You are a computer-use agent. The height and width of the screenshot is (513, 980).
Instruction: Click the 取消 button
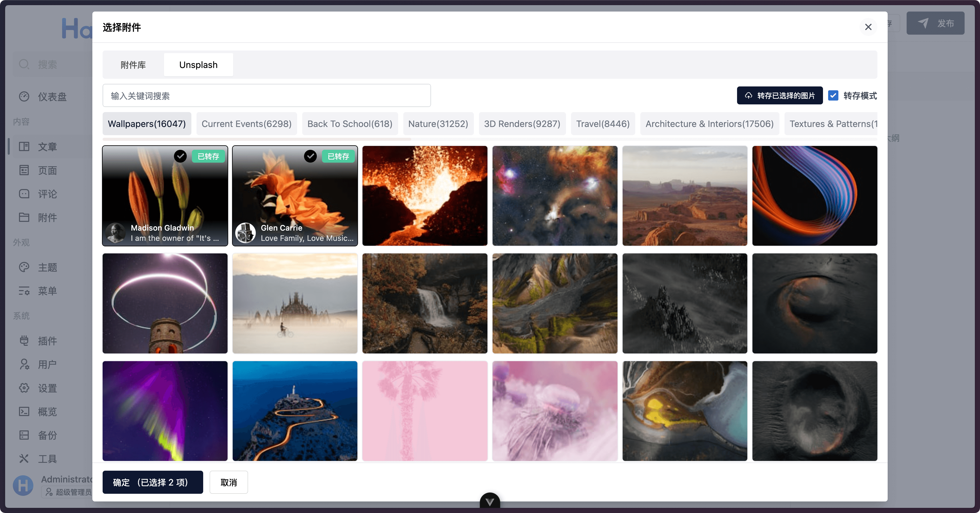point(229,482)
